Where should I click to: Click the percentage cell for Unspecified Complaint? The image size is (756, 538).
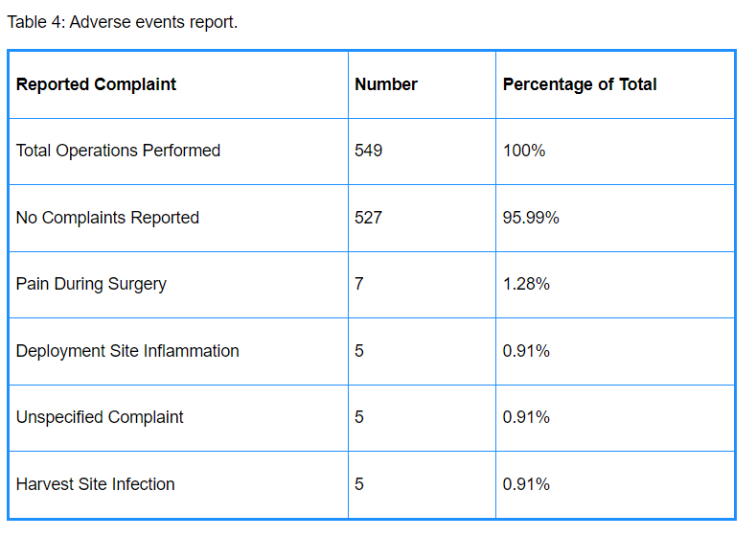point(526,417)
